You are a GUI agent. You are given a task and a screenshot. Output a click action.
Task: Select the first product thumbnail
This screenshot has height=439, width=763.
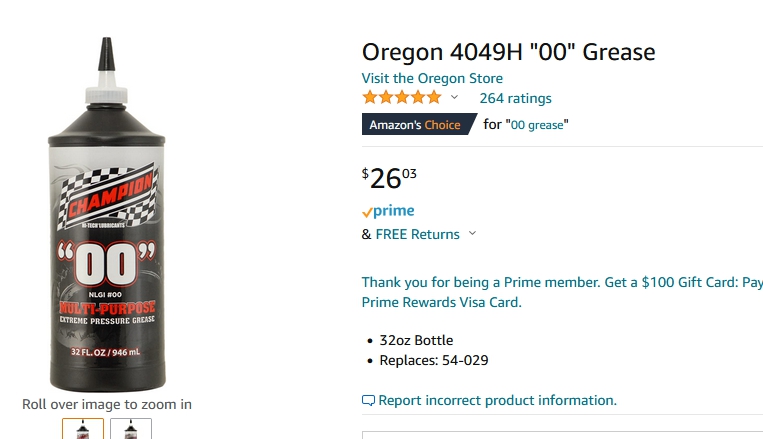[x=83, y=430]
